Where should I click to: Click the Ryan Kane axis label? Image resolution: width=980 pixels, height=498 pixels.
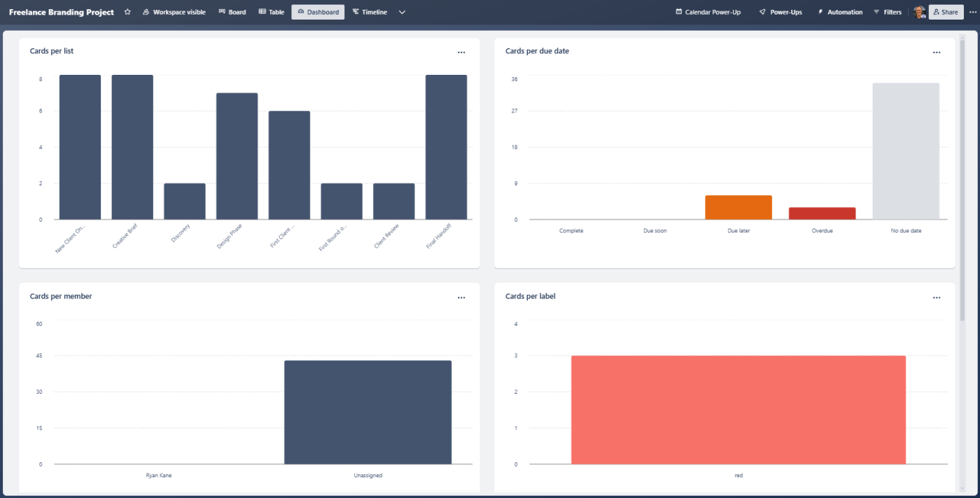159,475
